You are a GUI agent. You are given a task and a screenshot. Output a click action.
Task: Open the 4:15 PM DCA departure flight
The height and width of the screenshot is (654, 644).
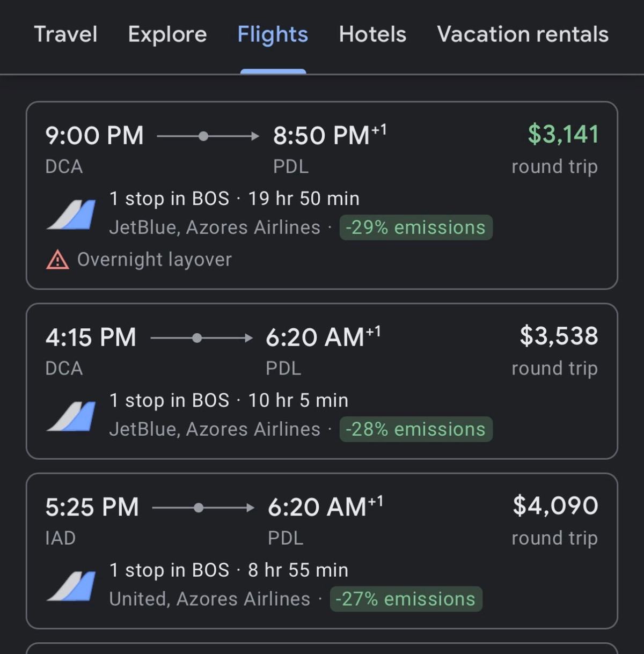point(91,338)
